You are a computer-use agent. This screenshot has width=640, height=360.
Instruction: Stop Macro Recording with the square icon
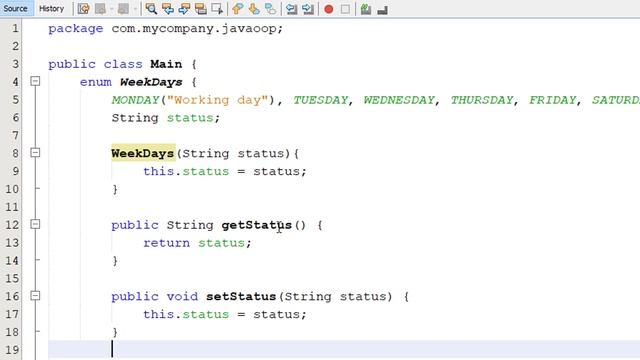[x=345, y=9]
